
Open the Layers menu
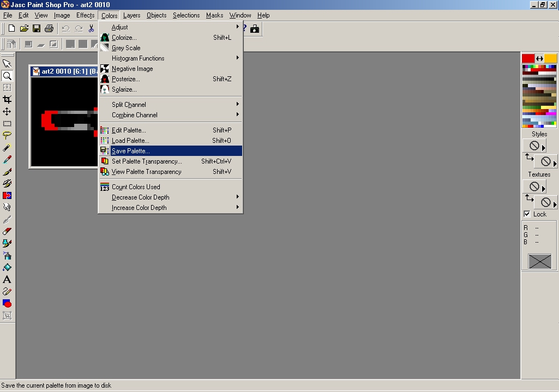click(x=131, y=15)
